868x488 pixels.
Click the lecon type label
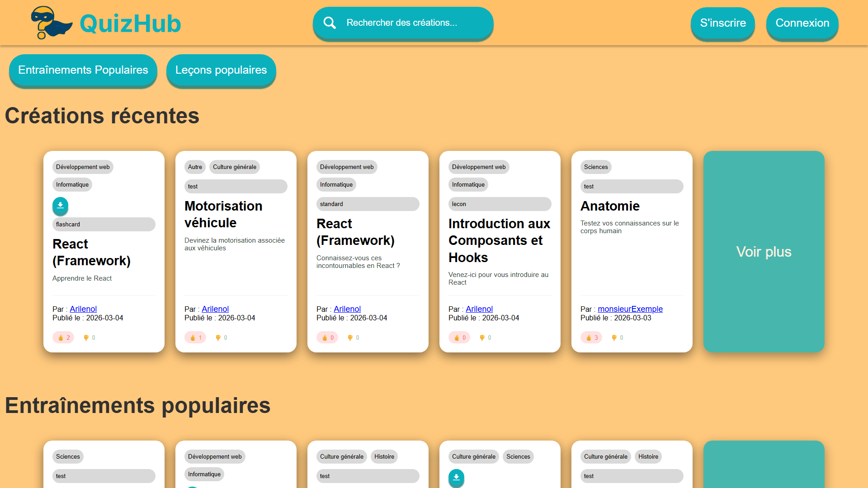pos(500,204)
